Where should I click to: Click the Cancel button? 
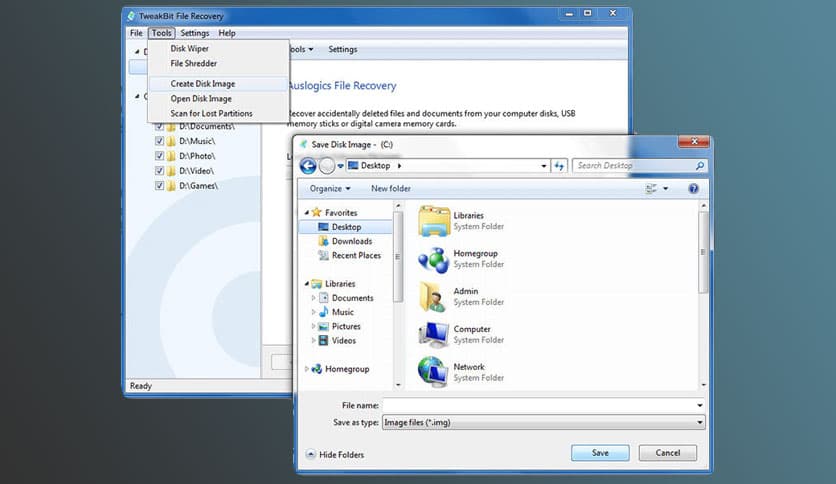pos(668,453)
